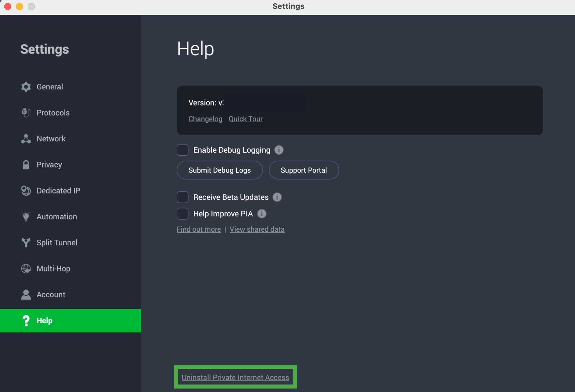This screenshot has width=575, height=392.
Task: Enable the Debug Logging checkbox
Action: pyautogui.click(x=183, y=150)
